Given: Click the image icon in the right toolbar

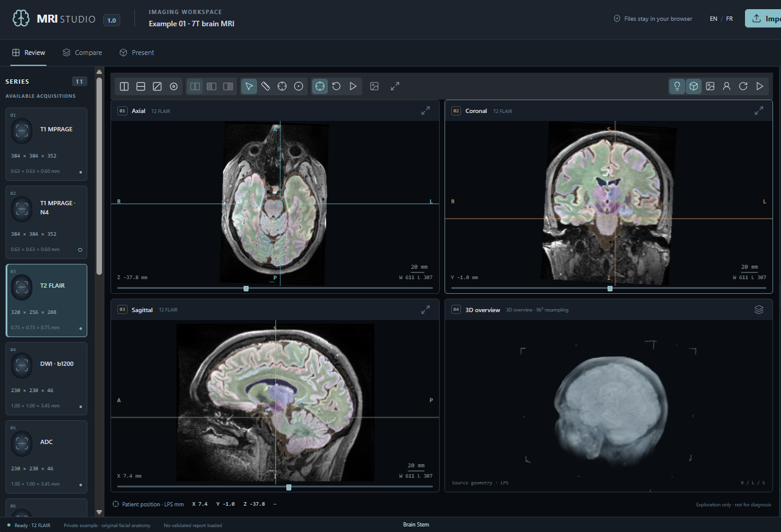Looking at the screenshot, I should click(x=710, y=87).
